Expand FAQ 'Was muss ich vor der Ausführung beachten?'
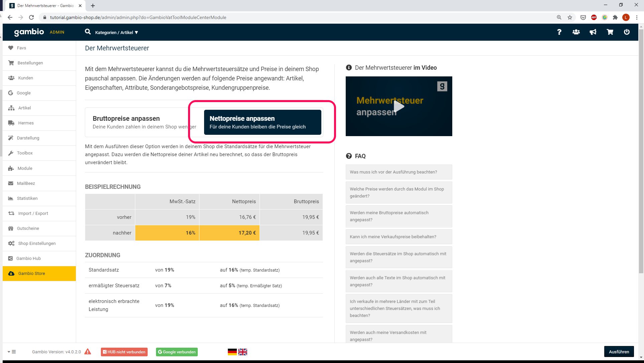 (x=398, y=172)
